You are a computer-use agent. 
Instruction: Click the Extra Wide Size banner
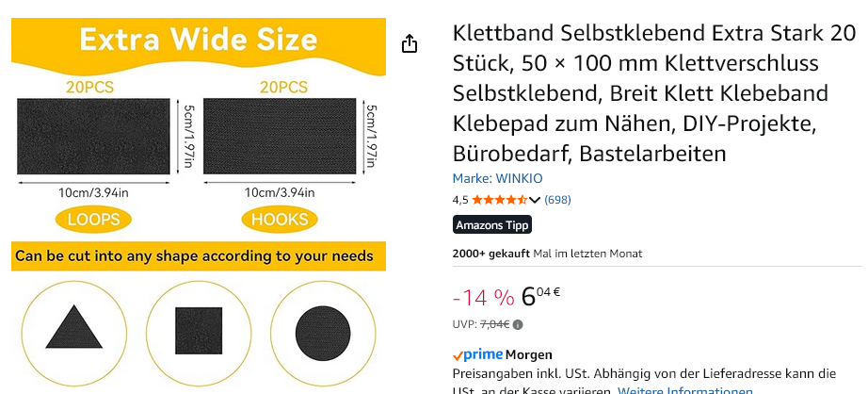point(198,41)
